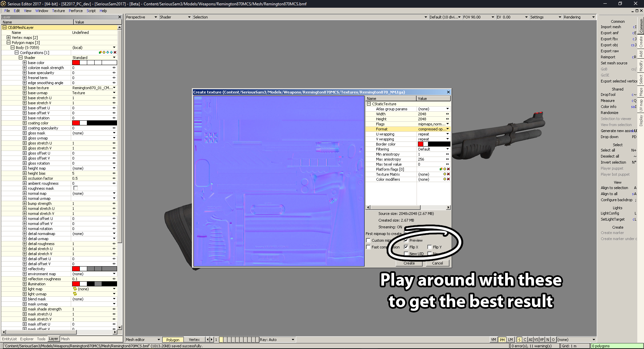Close the Layer panel
644x349 pixels.
point(120,17)
